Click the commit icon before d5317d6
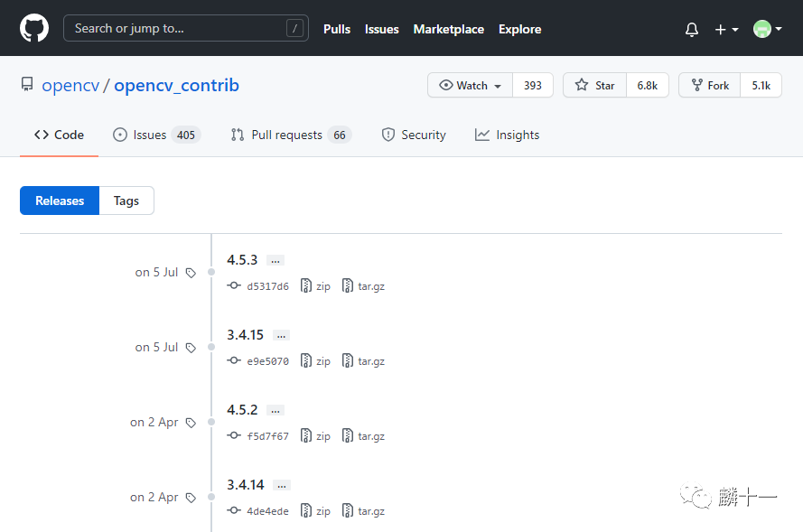This screenshot has width=803, height=532. pyautogui.click(x=234, y=285)
